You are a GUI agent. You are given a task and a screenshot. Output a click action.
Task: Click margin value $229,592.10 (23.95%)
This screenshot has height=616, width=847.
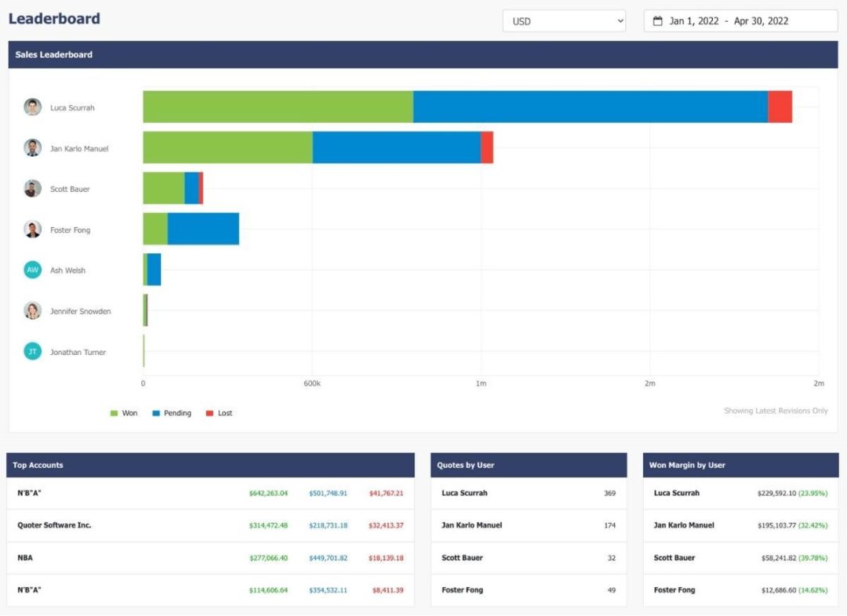(792, 494)
